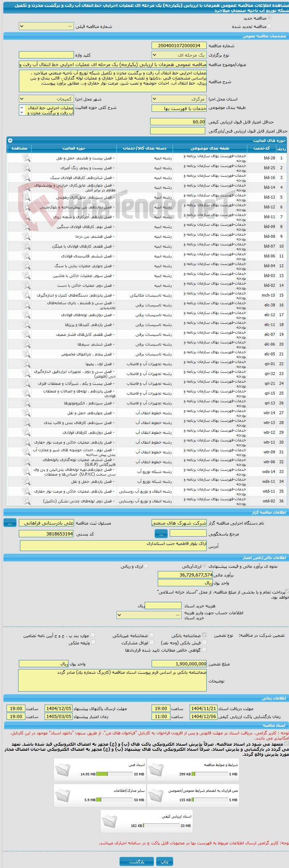This screenshot has height=868, width=289.
Task: Click the برآورد مالی amount field
Action: click(185, 575)
